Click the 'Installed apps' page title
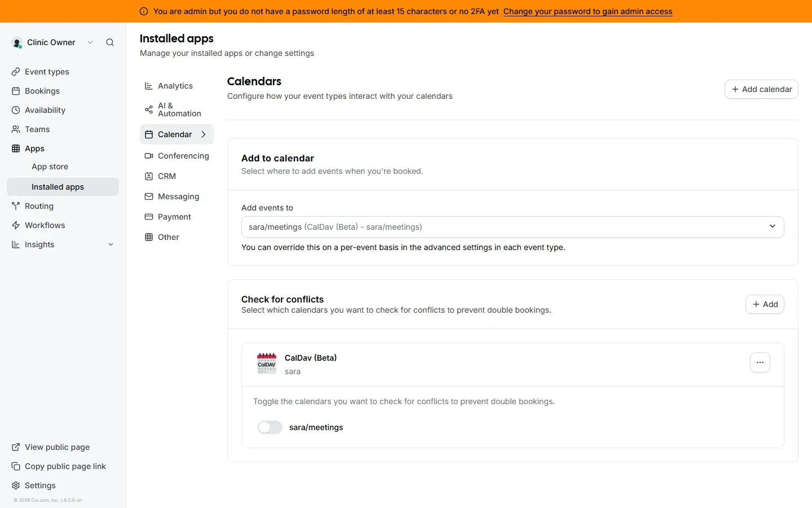The height and width of the screenshot is (508, 812). [x=176, y=38]
